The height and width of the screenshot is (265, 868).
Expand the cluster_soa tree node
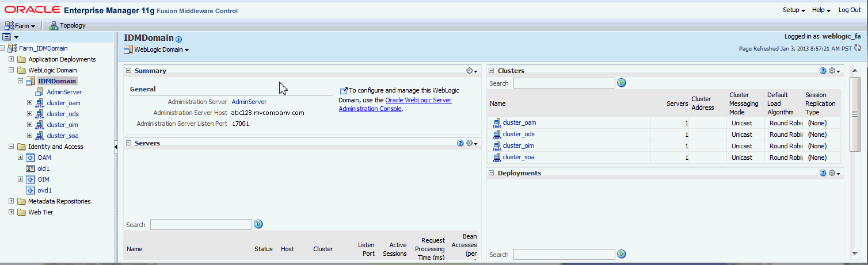(29, 136)
